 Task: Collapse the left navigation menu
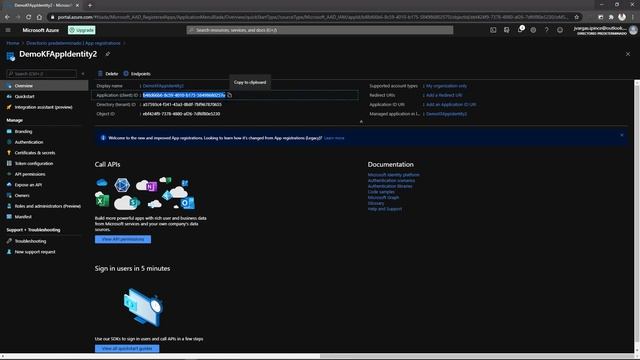tap(83, 74)
